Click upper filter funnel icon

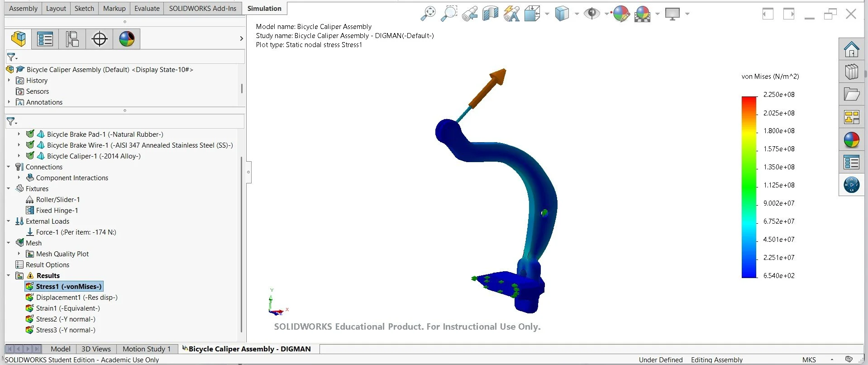click(12, 57)
